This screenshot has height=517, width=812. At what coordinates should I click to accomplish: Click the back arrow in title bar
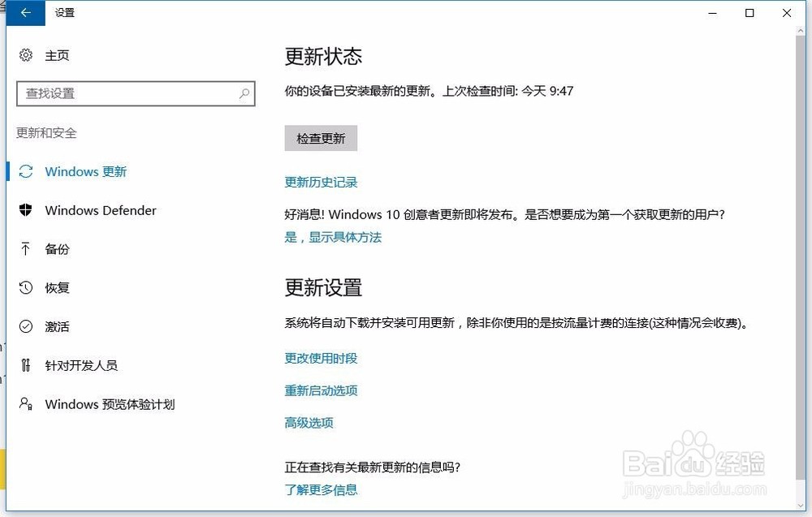click(25, 12)
